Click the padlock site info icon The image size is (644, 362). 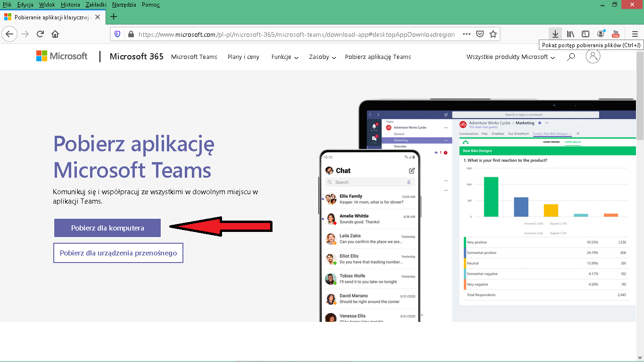tap(131, 34)
